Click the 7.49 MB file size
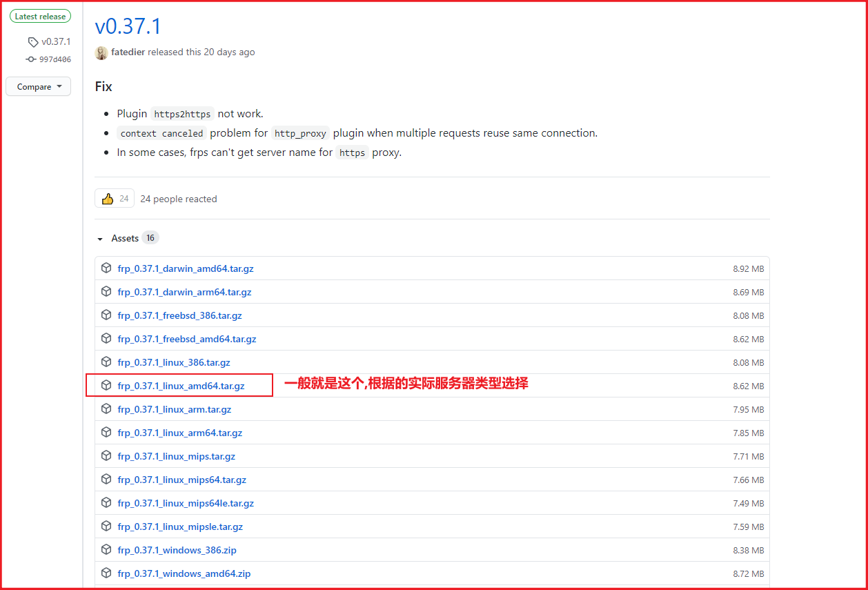 [x=749, y=503]
